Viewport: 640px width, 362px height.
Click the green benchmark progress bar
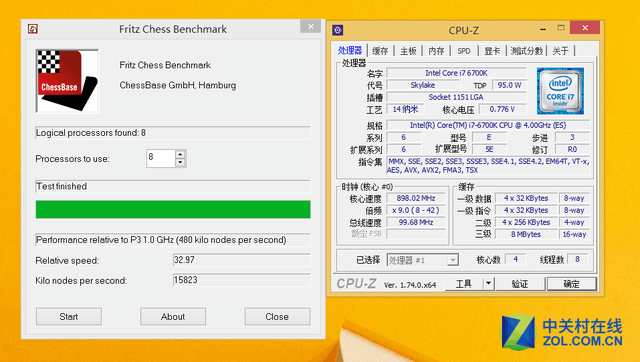pyautogui.click(x=173, y=209)
